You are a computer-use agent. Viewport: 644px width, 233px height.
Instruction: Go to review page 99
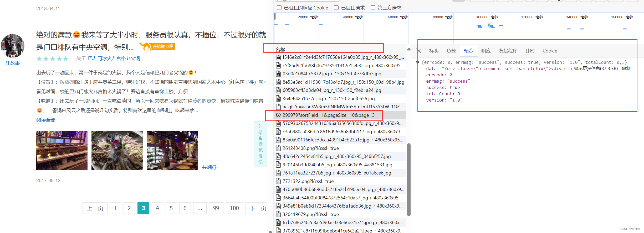[x=216, y=208]
